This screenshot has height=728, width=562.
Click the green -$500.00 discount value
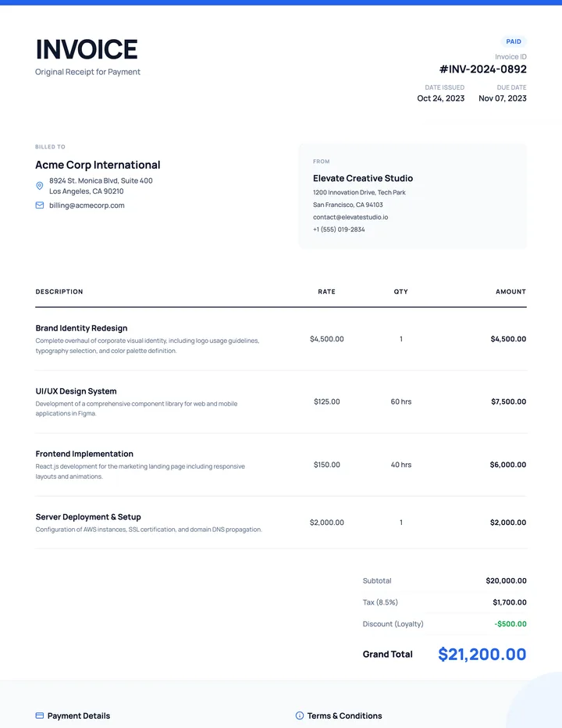(x=510, y=624)
